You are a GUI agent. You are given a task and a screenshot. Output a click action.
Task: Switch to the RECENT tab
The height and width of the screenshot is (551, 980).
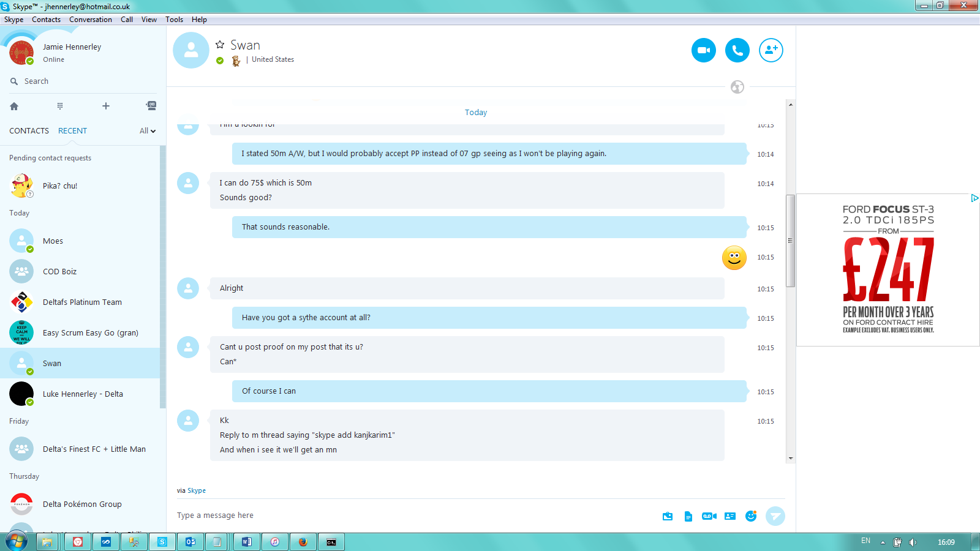pos(72,131)
